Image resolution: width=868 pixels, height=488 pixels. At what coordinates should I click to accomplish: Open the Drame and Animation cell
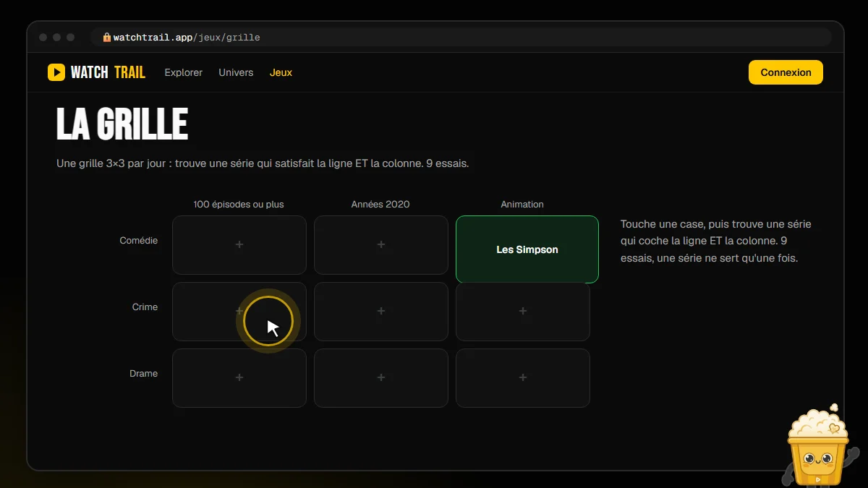coord(523,378)
